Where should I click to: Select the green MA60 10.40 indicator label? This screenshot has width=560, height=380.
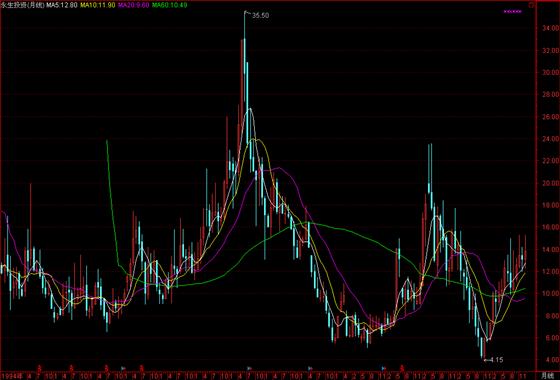(x=169, y=5)
